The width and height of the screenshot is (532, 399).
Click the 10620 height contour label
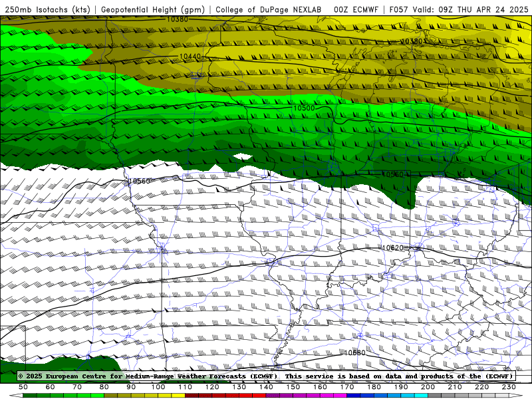pyautogui.click(x=393, y=247)
